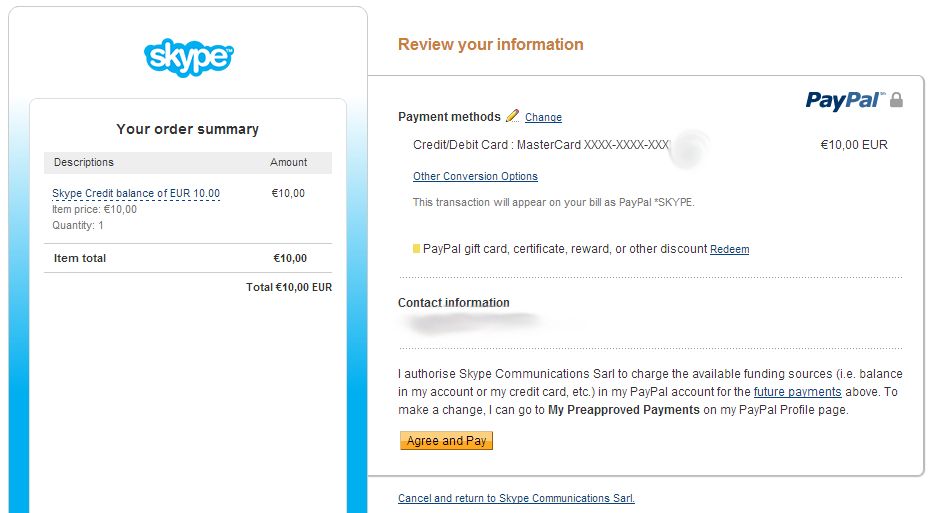
Task: Open the Skype Credit balance item link
Action: (x=136, y=194)
